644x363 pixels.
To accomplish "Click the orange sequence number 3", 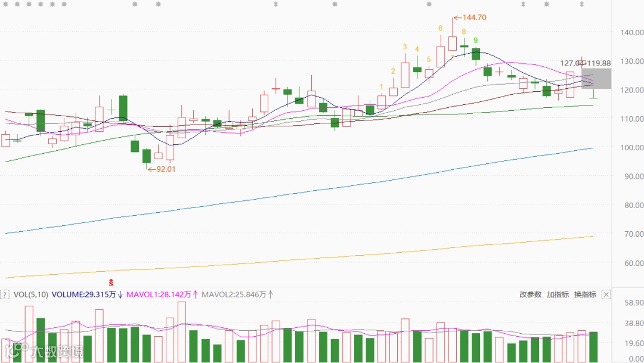I will point(405,47).
